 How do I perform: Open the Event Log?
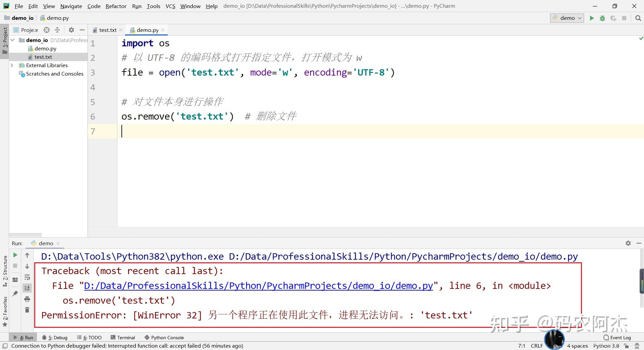(617, 338)
